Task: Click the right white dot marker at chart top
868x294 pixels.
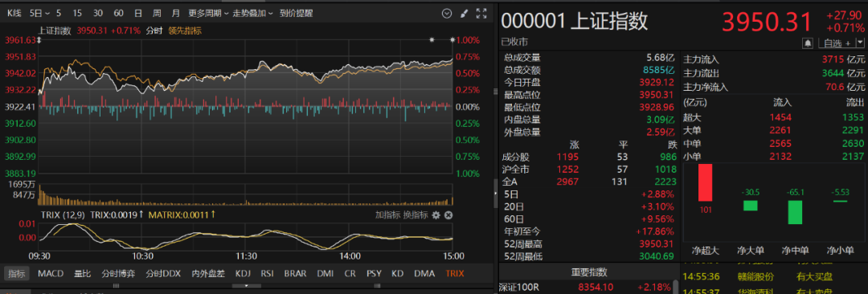Action: point(452,40)
